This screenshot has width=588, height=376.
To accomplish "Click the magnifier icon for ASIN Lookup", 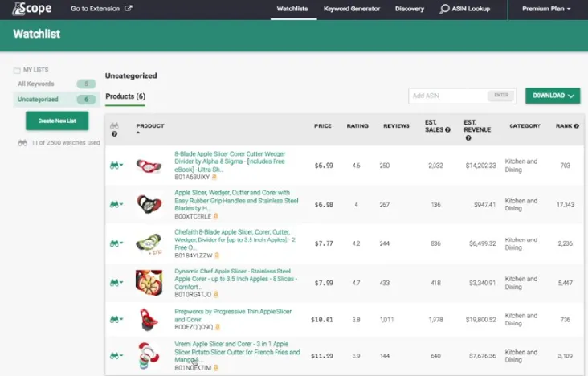I will (445, 10).
